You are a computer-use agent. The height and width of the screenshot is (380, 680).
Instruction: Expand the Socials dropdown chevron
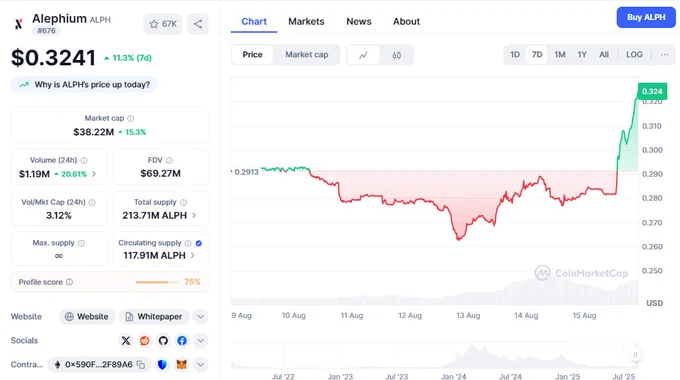tap(200, 341)
